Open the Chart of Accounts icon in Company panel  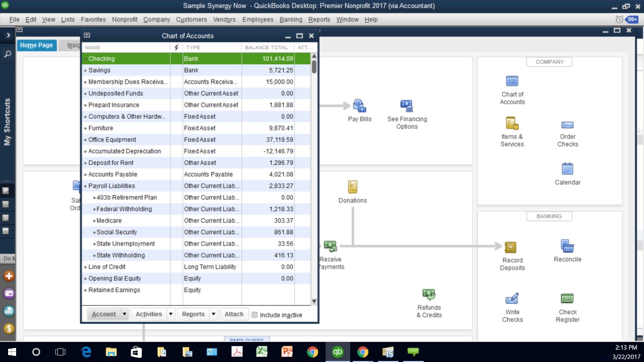pyautogui.click(x=512, y=81)
